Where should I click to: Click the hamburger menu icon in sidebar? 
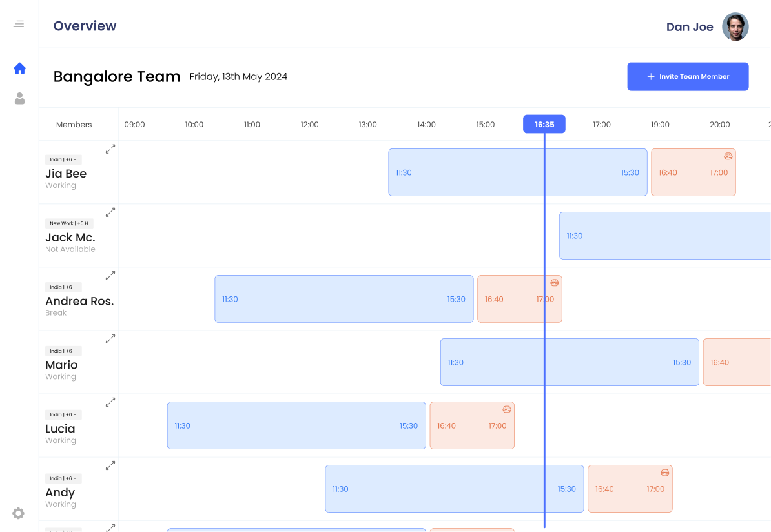tap(19, 24)
